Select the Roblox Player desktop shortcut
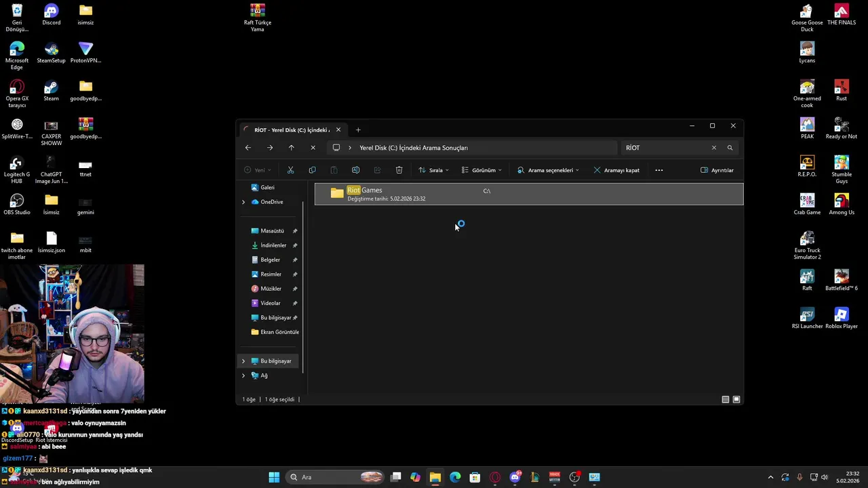Screen dimensions: 868x488 [842, 319]
